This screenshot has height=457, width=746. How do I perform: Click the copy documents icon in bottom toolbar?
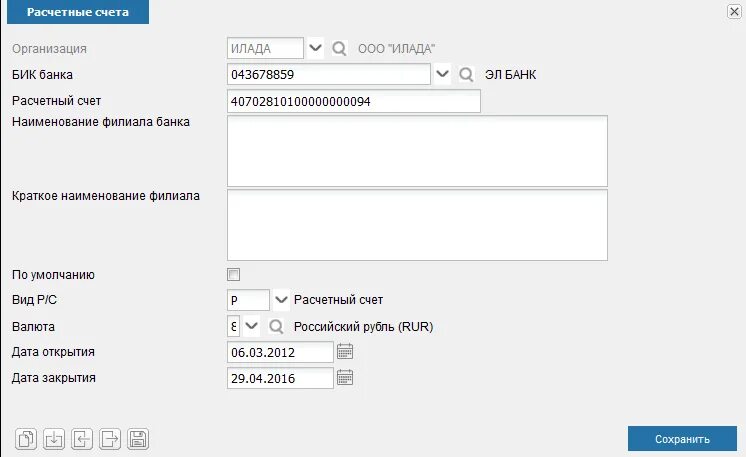pos(26,438)
